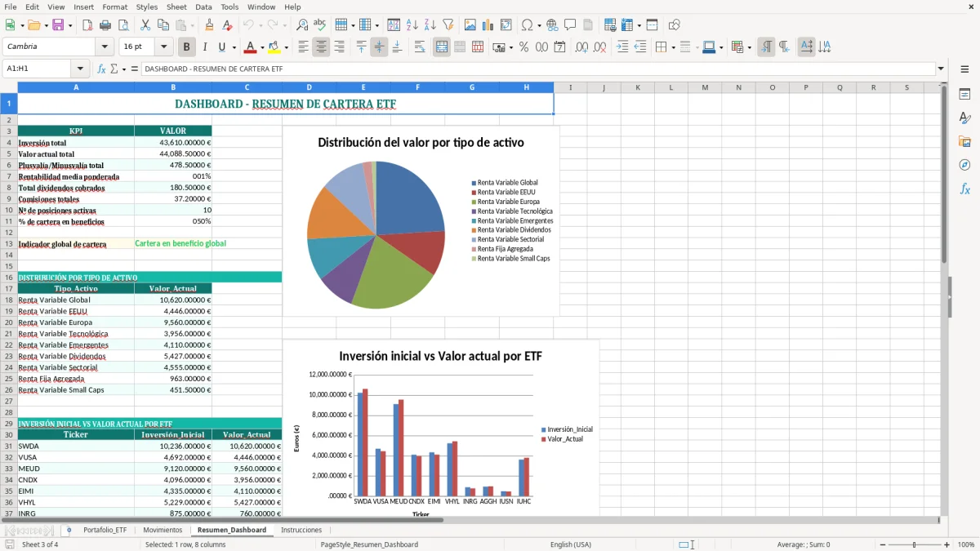Toggle Print Preview

point(122,25)
